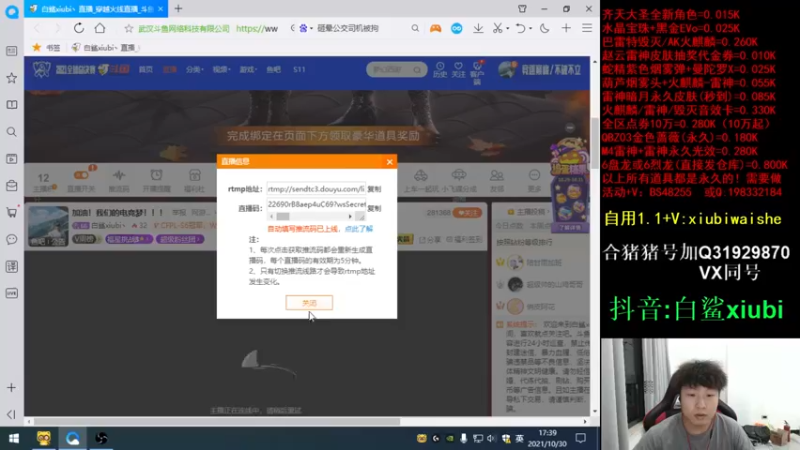Click the stream code horizontal scrollbar thumb
The image size is (800, 450).
point(283,217)
